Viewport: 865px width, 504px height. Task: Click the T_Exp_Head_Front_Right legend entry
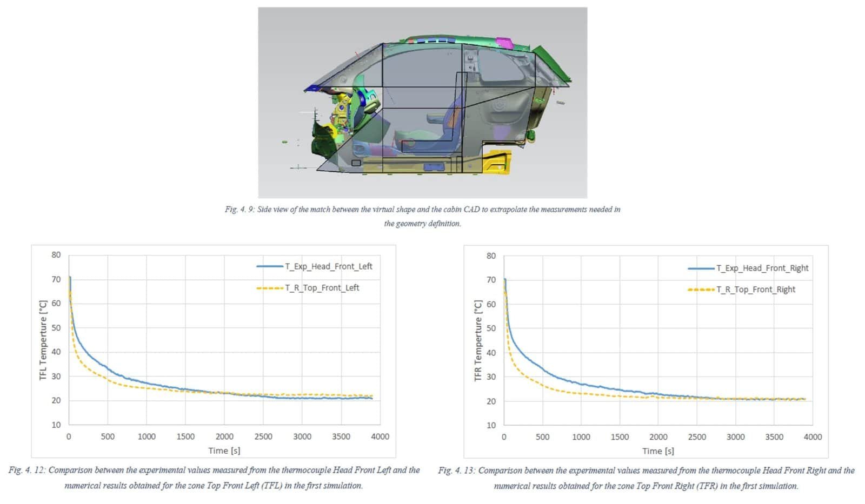pos(748,268)
